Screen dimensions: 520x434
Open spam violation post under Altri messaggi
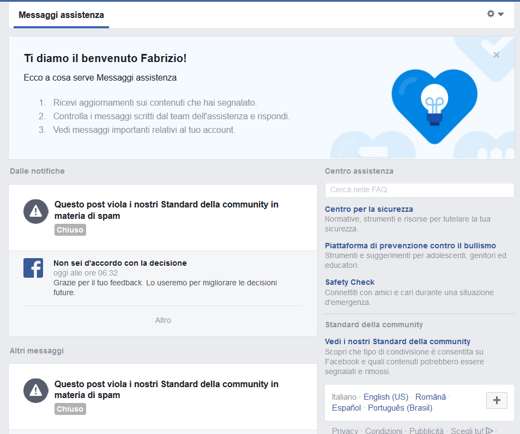[x=166, y=389]
